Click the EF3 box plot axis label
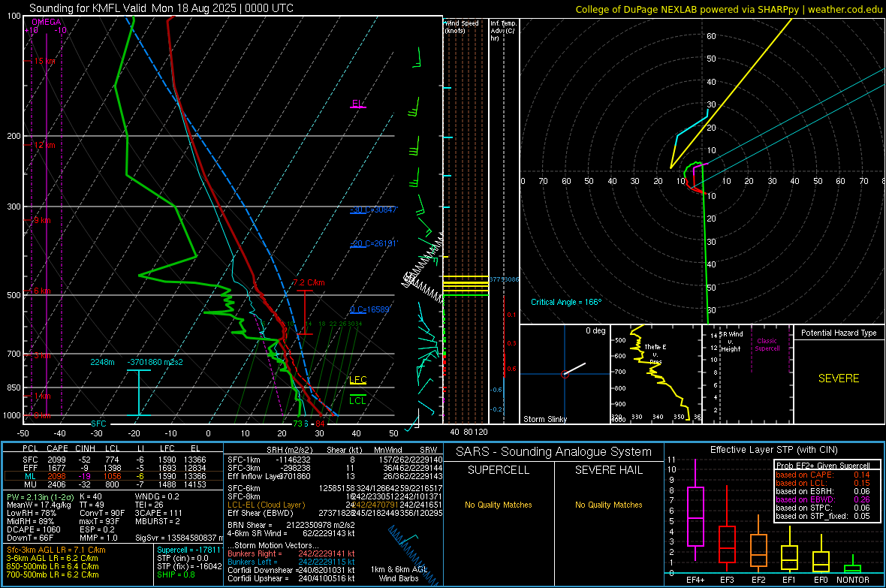Viewport: 886px width, 588px height. (727, 580)
